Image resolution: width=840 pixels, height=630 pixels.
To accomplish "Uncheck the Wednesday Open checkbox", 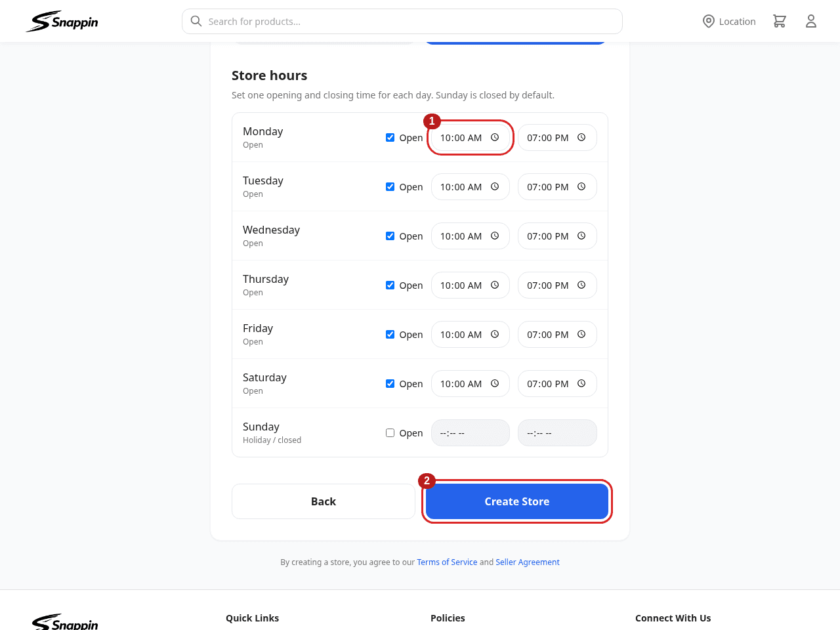I will [390, 236].
